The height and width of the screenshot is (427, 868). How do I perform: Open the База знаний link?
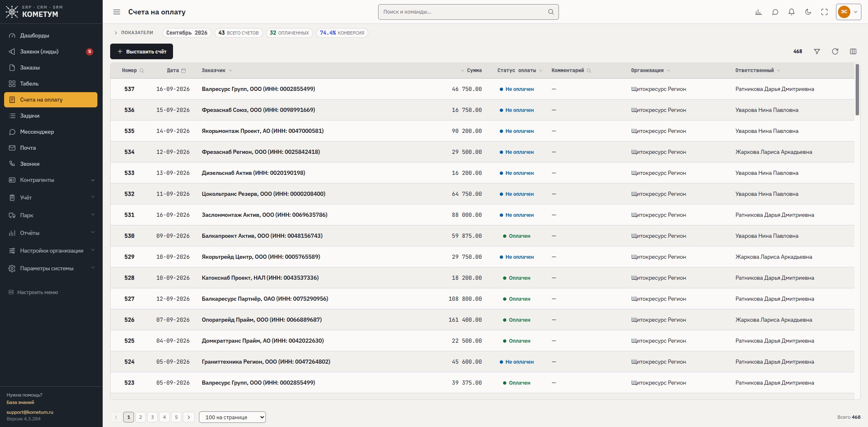20,402
